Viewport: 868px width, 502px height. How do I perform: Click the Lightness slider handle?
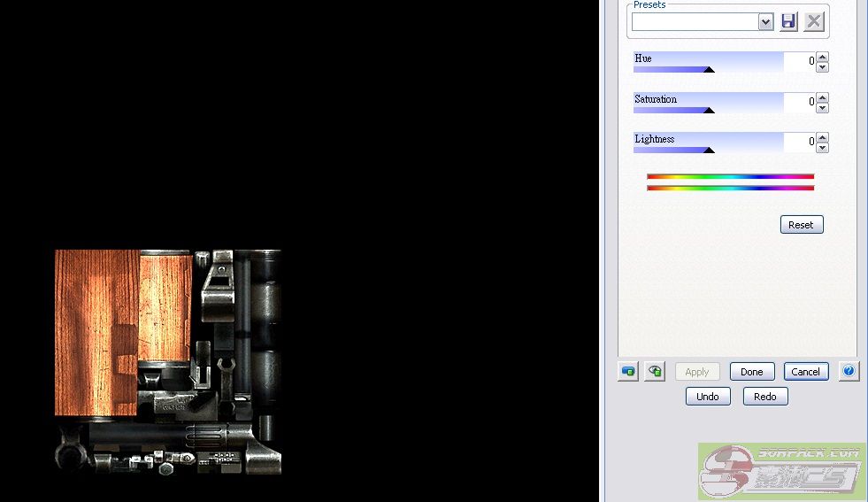[709, 151]
